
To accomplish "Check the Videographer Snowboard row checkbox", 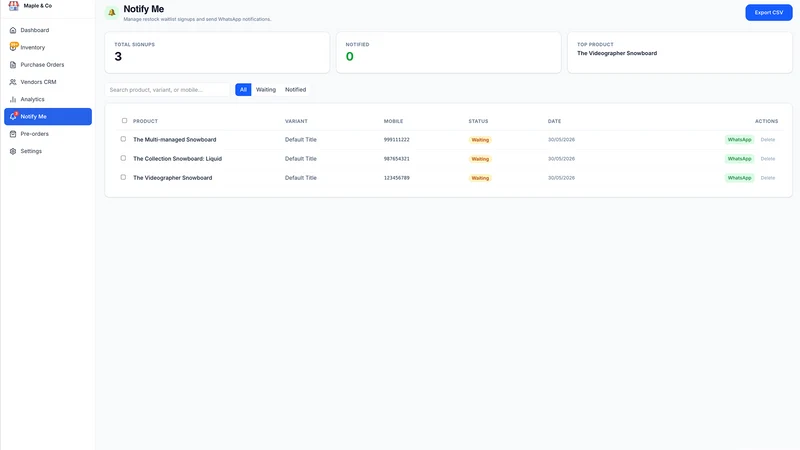I will 123,177.
